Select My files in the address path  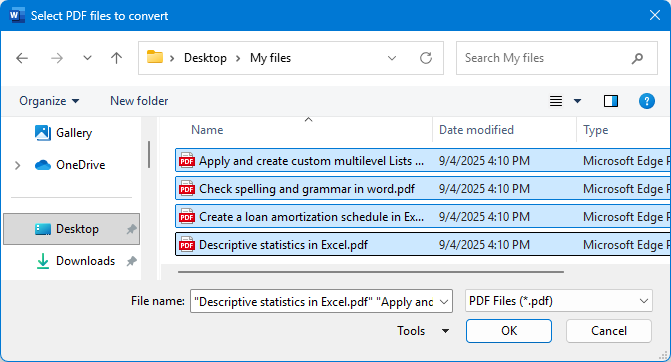(270, 58)
